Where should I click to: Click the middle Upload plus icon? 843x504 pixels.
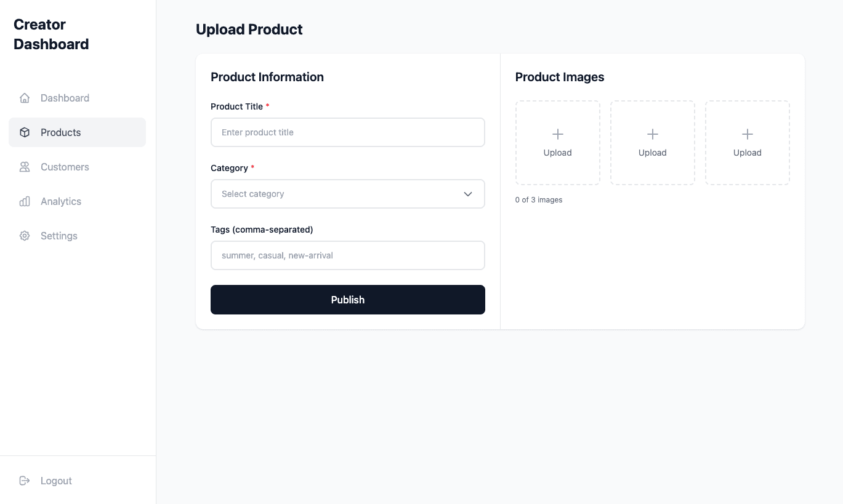652,134
